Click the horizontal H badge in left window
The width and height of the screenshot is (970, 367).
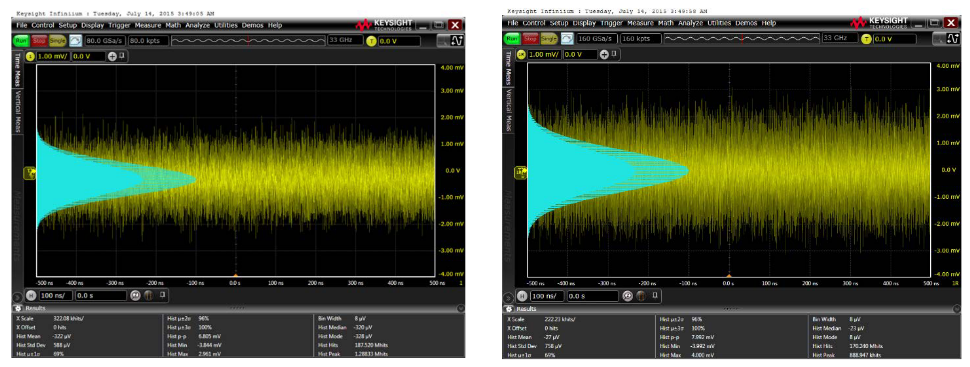32,295
